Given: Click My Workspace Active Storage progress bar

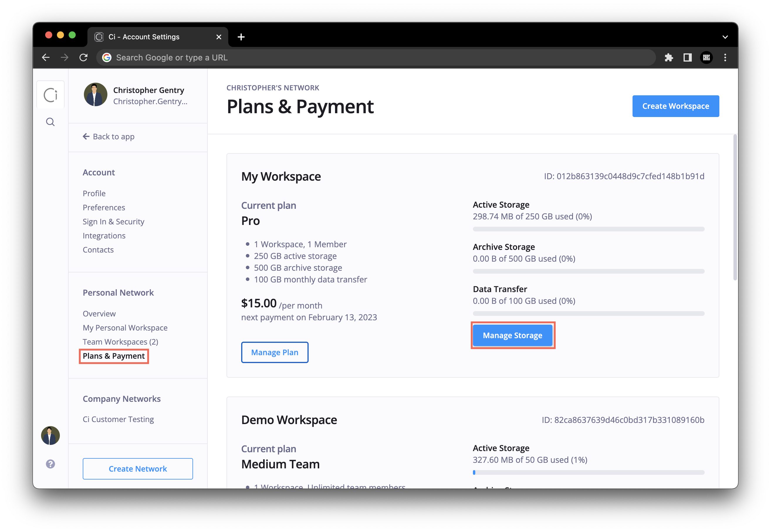Looking at the screenshot, I should point(589,229).
